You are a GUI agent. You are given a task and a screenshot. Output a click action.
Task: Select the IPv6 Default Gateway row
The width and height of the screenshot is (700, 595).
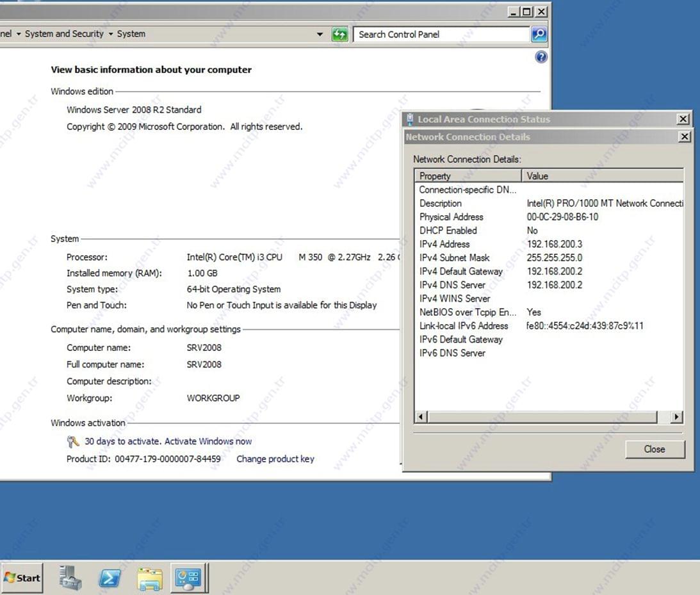549,339
